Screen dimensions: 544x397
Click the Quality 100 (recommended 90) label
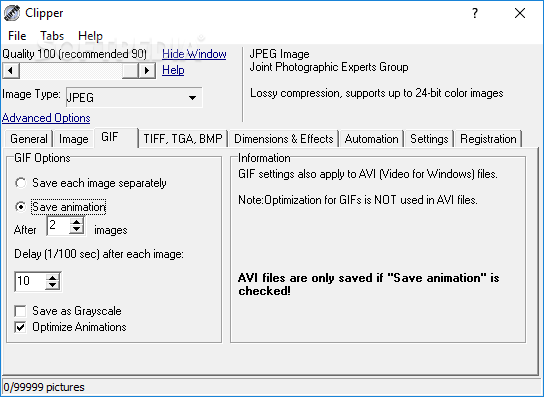[75, 54]
